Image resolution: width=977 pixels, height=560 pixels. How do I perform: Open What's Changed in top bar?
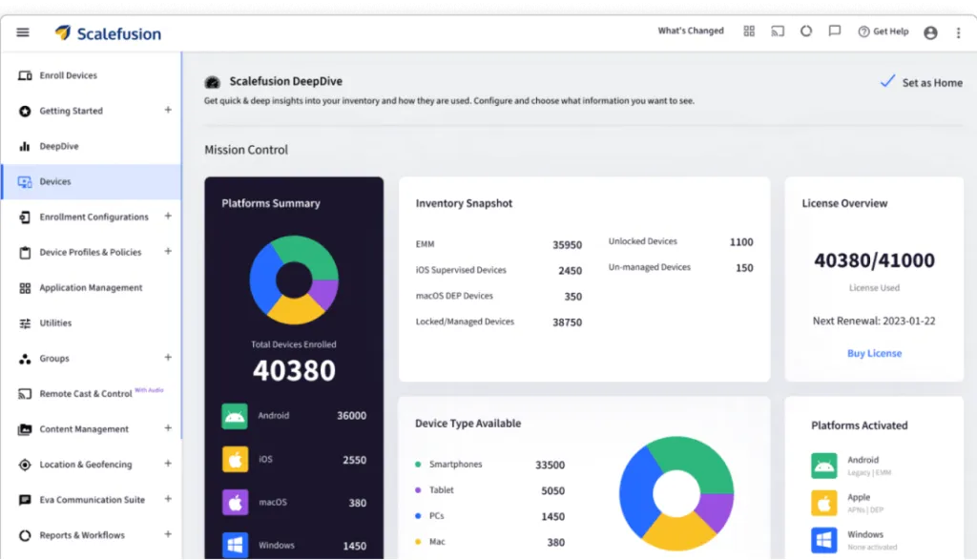pyautogui.click(x=691, y=31)
